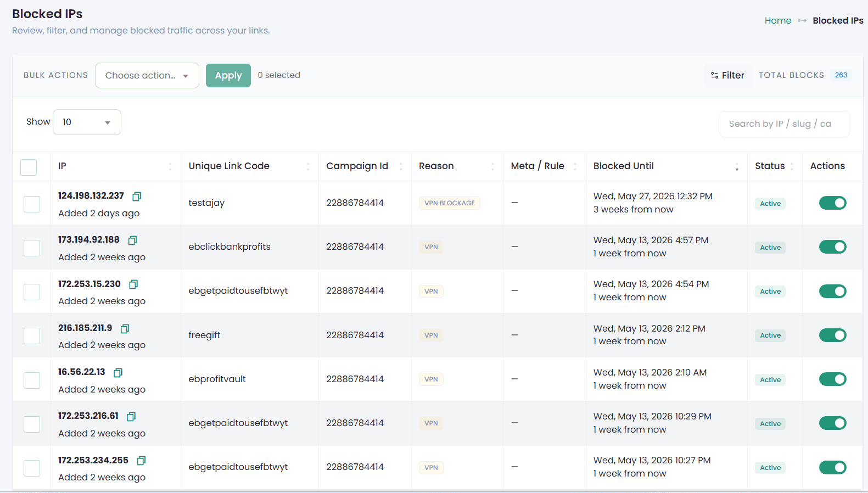Open the Choose action bulk dropdown
The width and height of the screenshot is (868, 493).
(147, 75)
